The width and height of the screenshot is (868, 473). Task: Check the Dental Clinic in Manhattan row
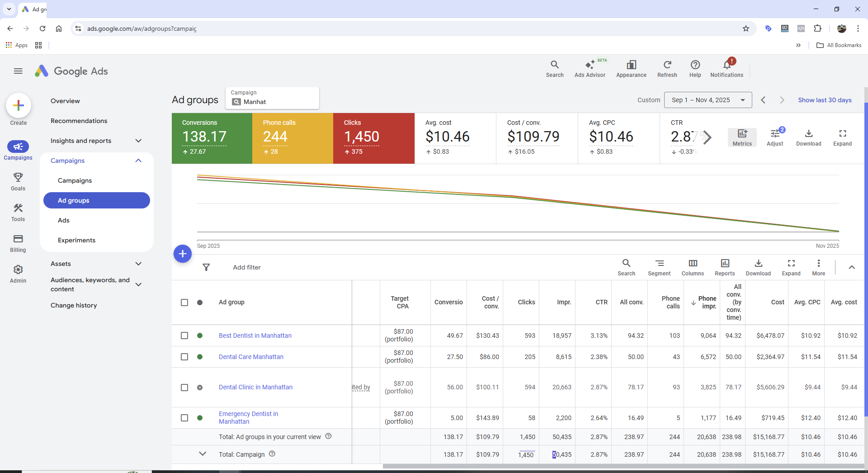[184, 388]
